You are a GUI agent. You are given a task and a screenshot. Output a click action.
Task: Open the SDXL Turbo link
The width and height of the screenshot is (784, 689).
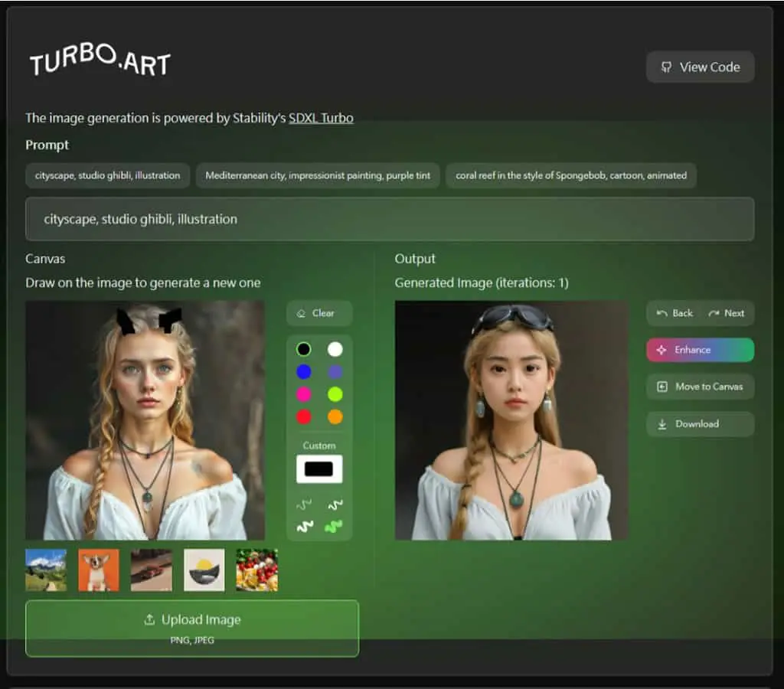click(321, 118)
